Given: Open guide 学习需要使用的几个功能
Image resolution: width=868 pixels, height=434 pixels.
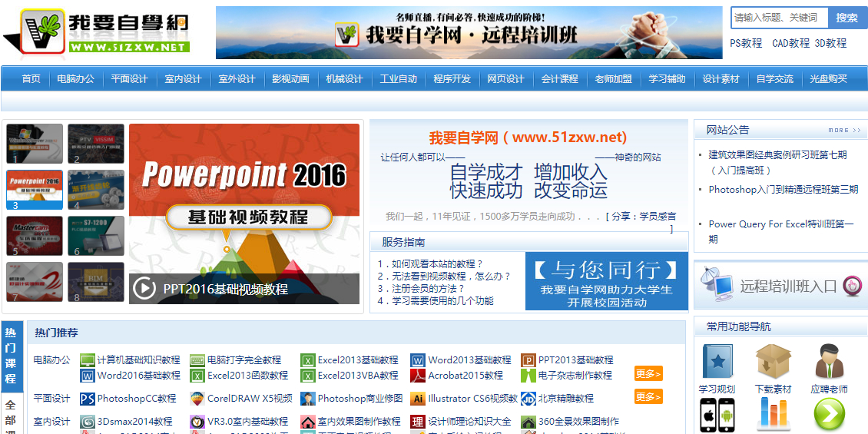Looking at the screenshot, I should pyautogui.click(x=436, y=301).
